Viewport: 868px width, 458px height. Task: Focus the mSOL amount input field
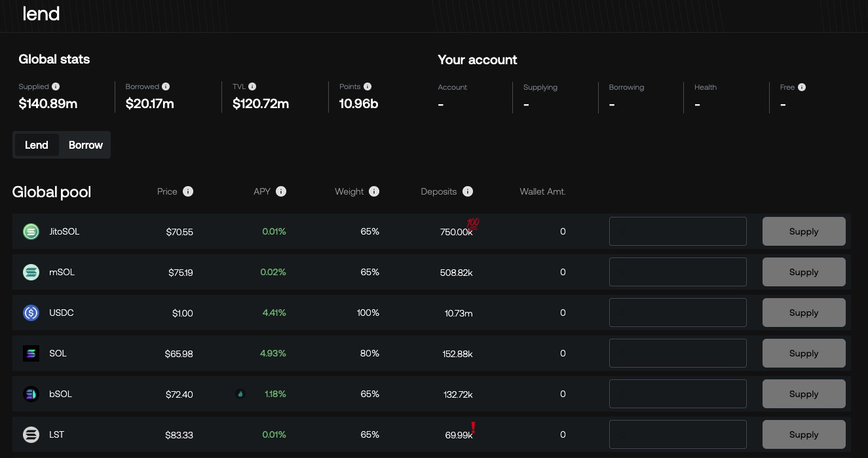[x=677, y=272]
